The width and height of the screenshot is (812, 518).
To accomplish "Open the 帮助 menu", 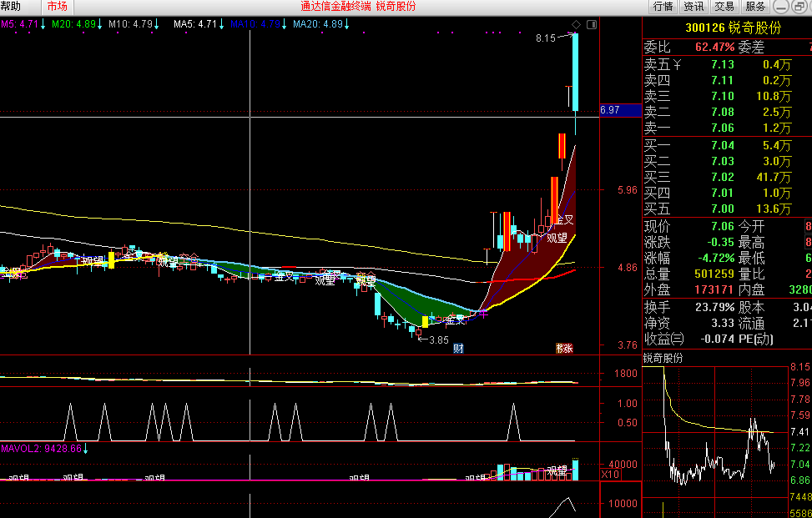I will click(10, 7).
